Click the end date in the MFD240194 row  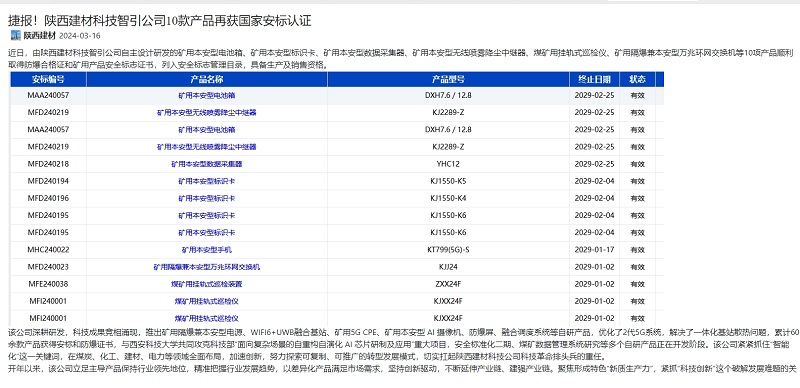(594, 181)
